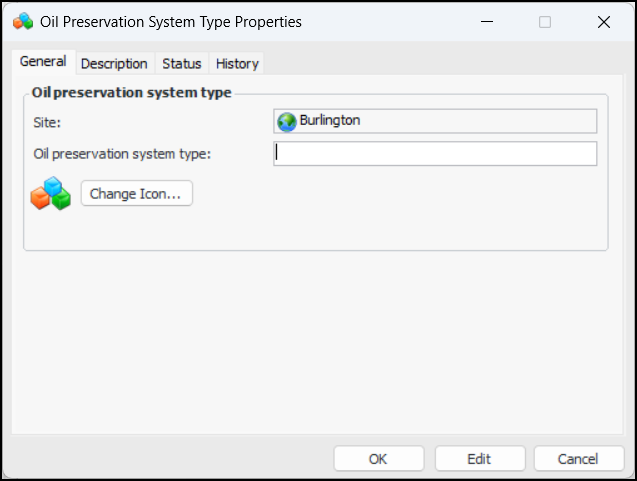
Task: Open the Status tab
Action: coord(182,63)
